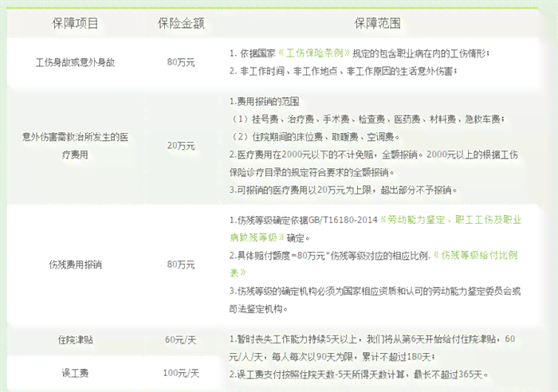Select the 100元/天 amount cell
The width and height of the screenshot is (558, 392).
pos(181,373)
